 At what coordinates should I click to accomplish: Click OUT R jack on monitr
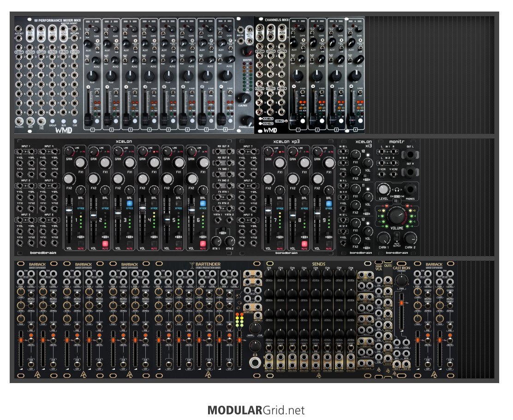[x=410, y=172]
